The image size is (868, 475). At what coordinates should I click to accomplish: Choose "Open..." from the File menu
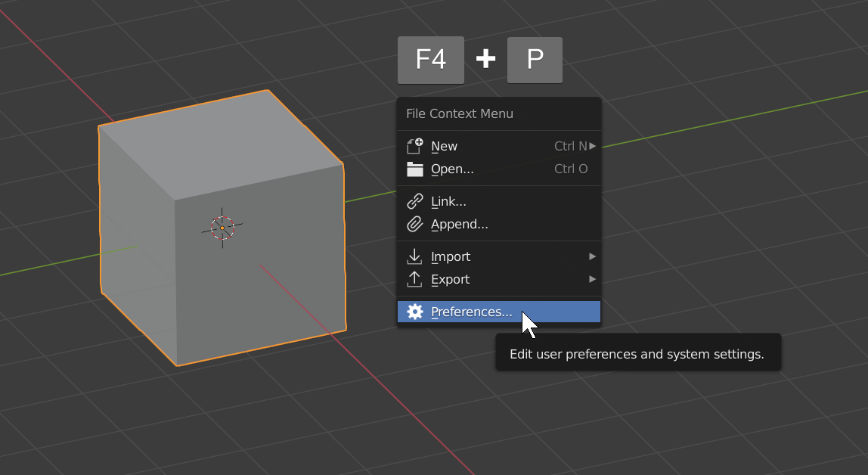point(452,169)
